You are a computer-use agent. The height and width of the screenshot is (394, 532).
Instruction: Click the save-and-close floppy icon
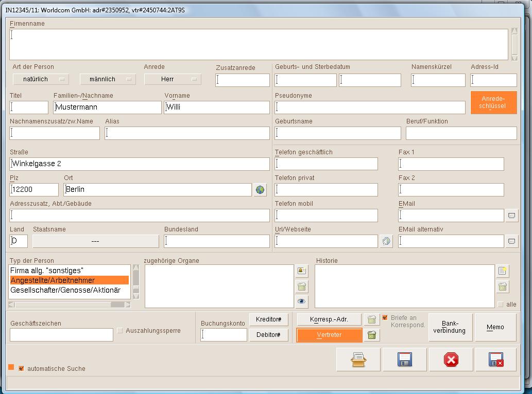click(x=496, y=360)
